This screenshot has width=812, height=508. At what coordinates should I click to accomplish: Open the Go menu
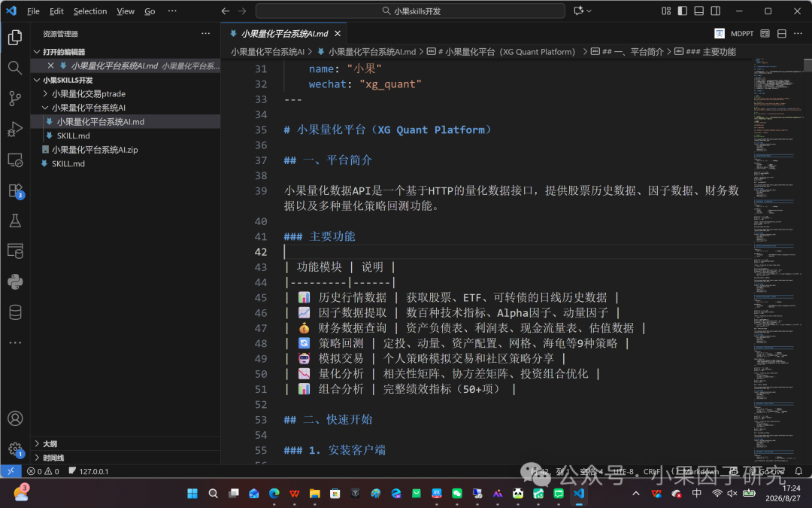[x=150, y=11]
